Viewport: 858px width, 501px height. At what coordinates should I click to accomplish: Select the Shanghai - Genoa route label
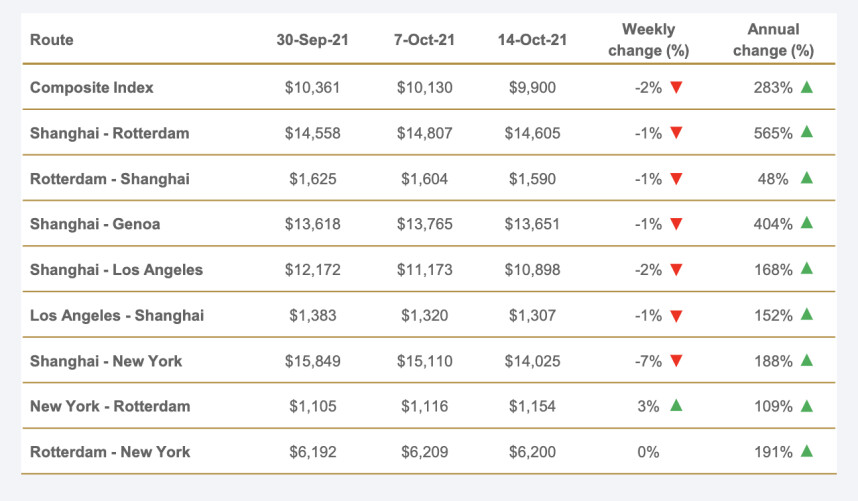(x=95, y=224)
